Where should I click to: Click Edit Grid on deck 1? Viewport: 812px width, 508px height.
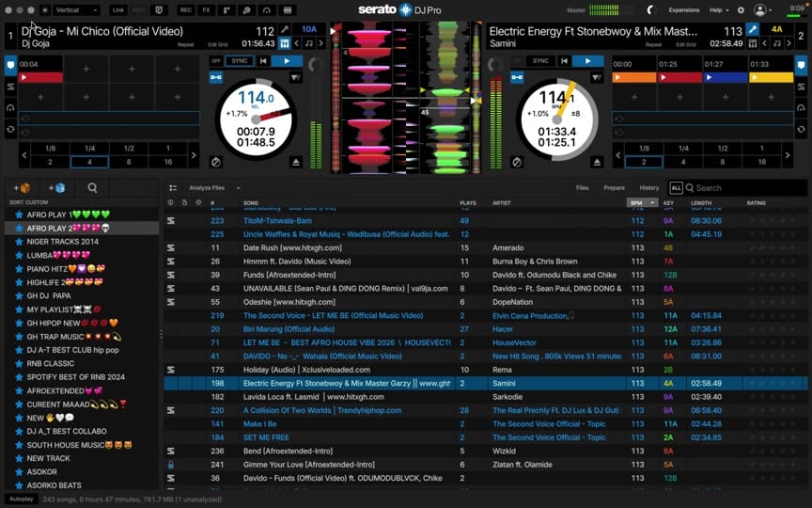click(217, 45)
